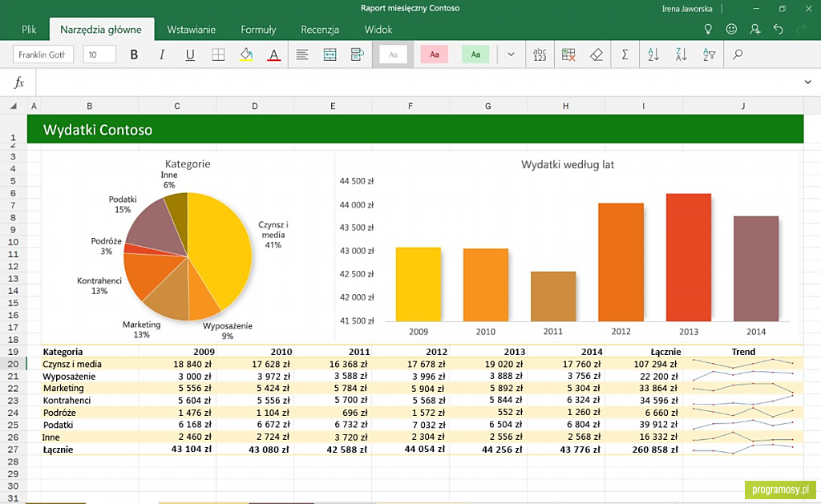Open number format abc 123 icon
The image size is (821, 504).
click(x=540, y=54)
